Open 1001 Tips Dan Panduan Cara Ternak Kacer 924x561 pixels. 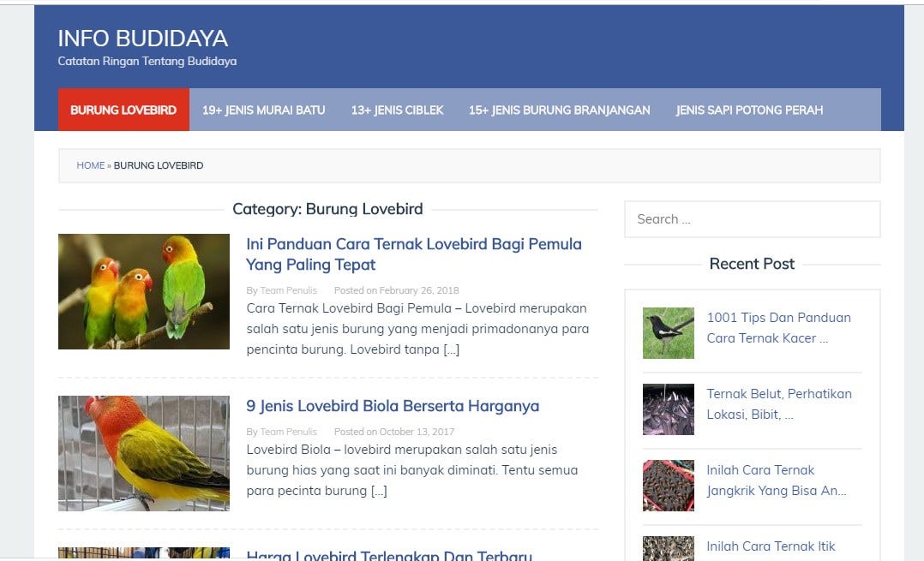778,328
